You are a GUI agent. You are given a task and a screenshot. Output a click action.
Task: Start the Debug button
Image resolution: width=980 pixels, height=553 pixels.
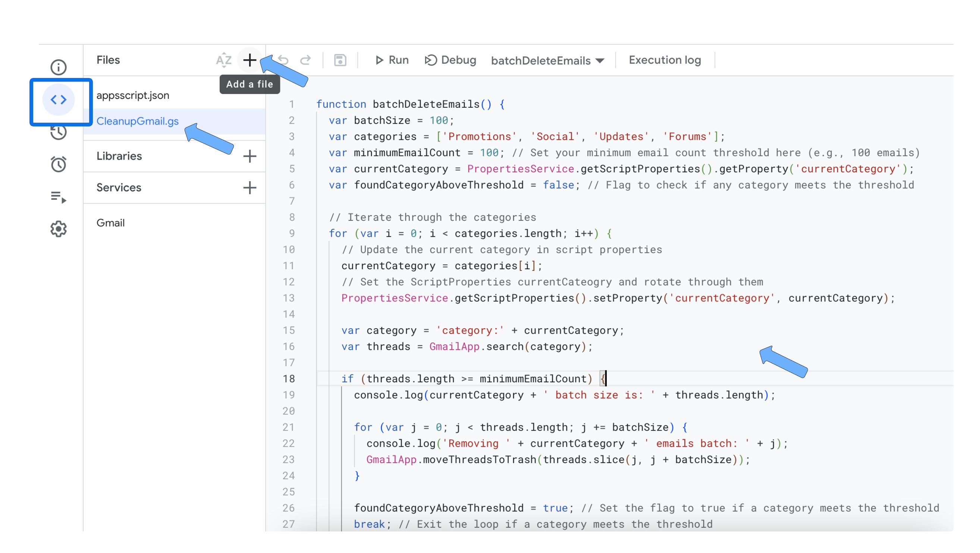(450, 60)
